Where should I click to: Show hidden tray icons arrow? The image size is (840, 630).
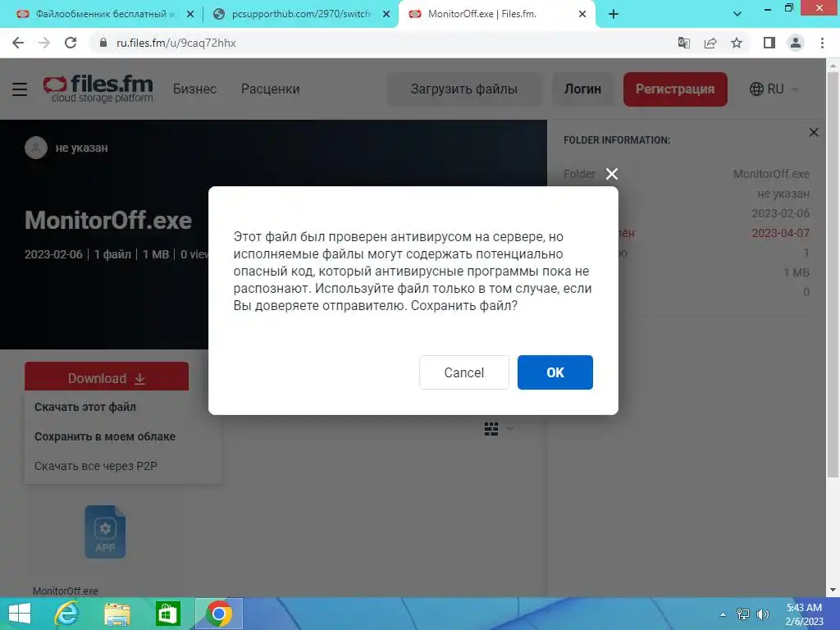tap(724, 614)
